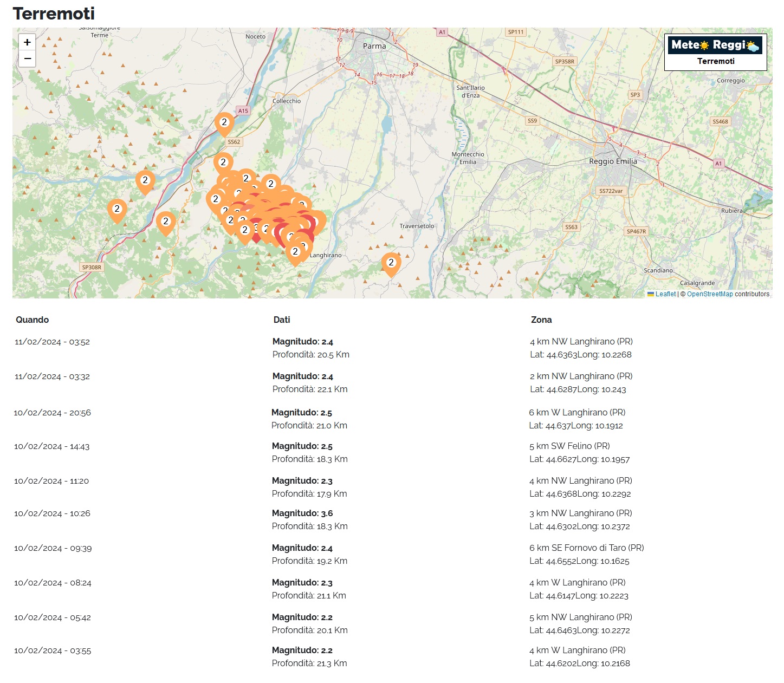Select the 10/02/2024 - 10:26 earthquake entry
The image size is (784, 683).
[x=53, y=513]
